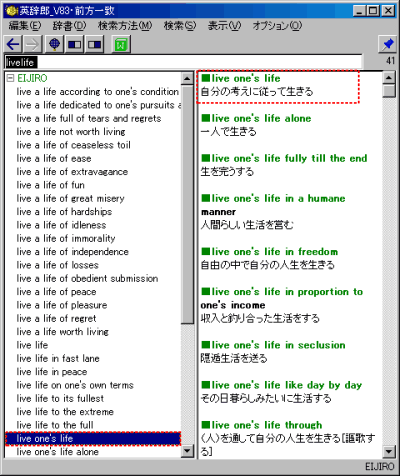The width and height of the screenshot is (400, 476).
Task: Click 'live one's life in a humane manner' heading
Action: coord(273,205)
